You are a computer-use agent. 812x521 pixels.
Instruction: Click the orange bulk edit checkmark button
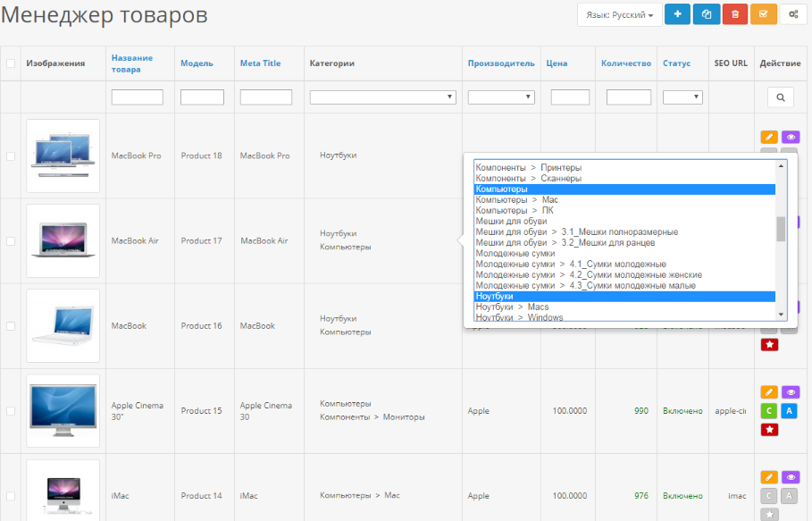pyautogui.click(x=763, y=14)
